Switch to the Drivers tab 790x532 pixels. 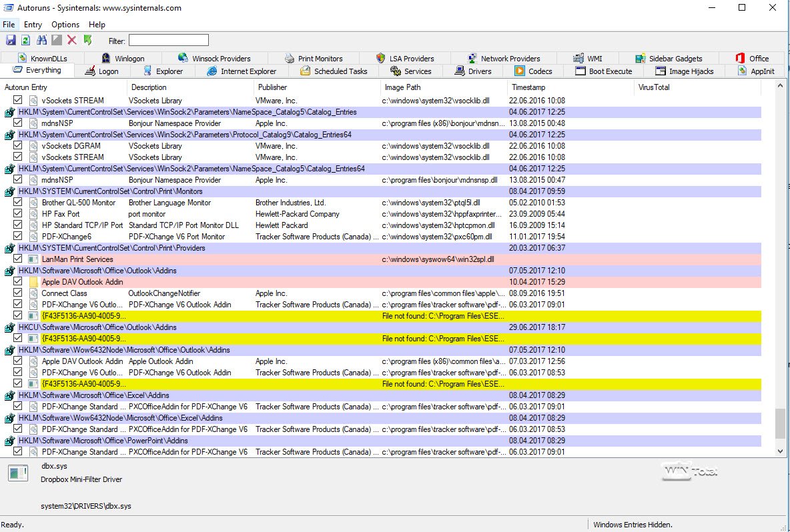point(472,71)
